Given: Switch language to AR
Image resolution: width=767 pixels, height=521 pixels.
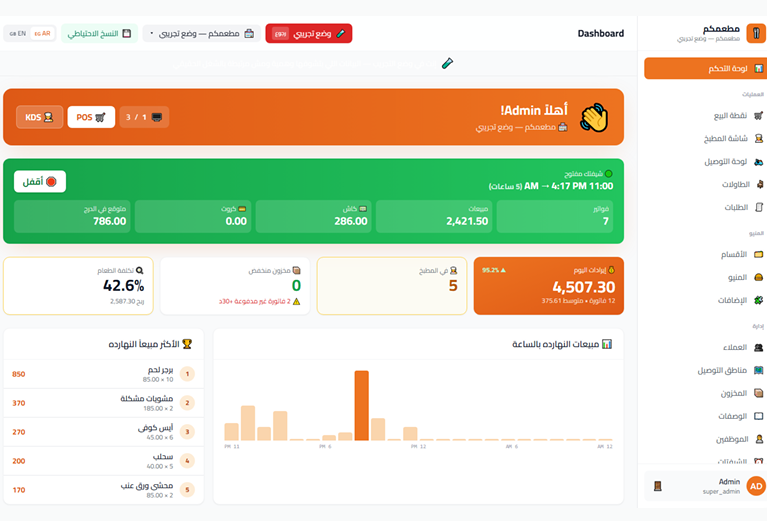Looking at the screenshot, I should (43, 33).
